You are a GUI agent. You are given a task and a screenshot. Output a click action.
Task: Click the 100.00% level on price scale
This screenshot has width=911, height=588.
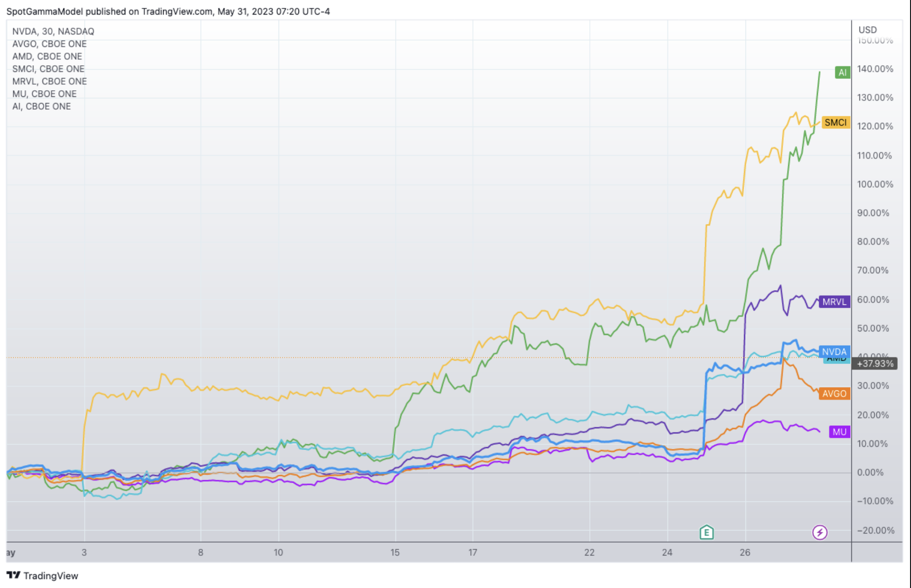coord(875,184)
